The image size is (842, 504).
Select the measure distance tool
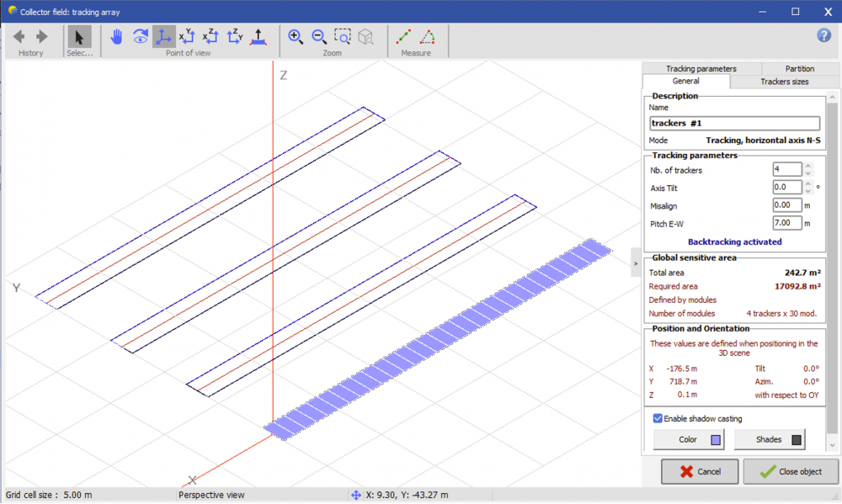(x=404, y=37)
